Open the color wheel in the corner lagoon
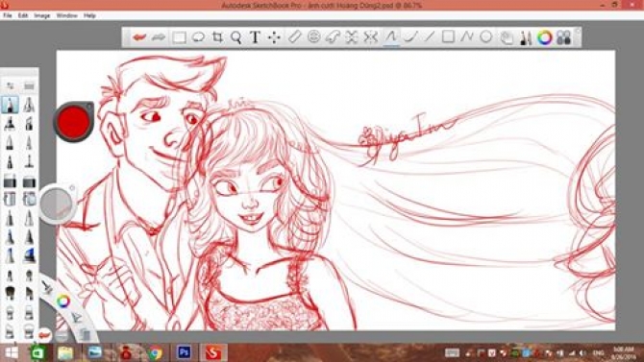 [x=62, y=302]
